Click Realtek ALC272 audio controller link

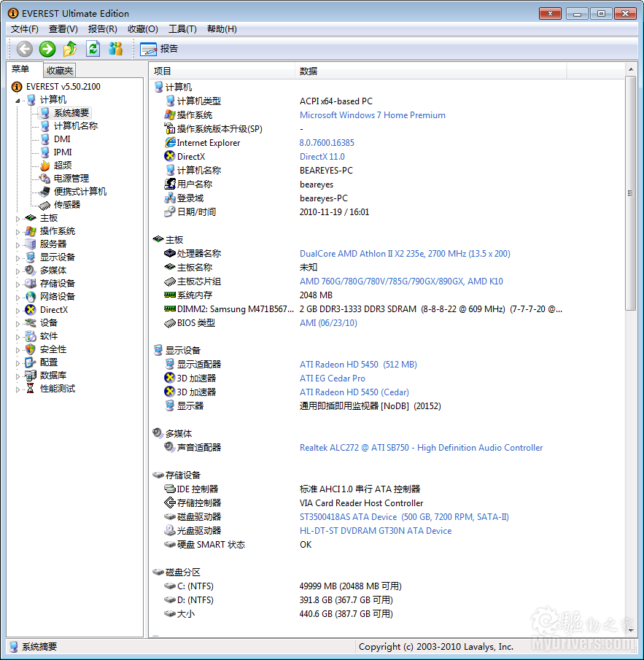click(x=421, y=448)
